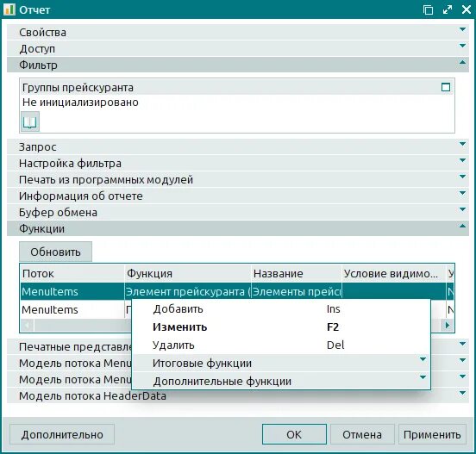Click the Отмена button

point(362,434)
